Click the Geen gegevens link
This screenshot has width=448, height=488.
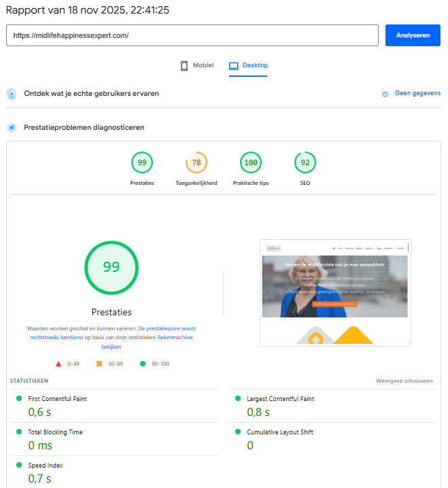pyautogui.click(x=417, y=94)
